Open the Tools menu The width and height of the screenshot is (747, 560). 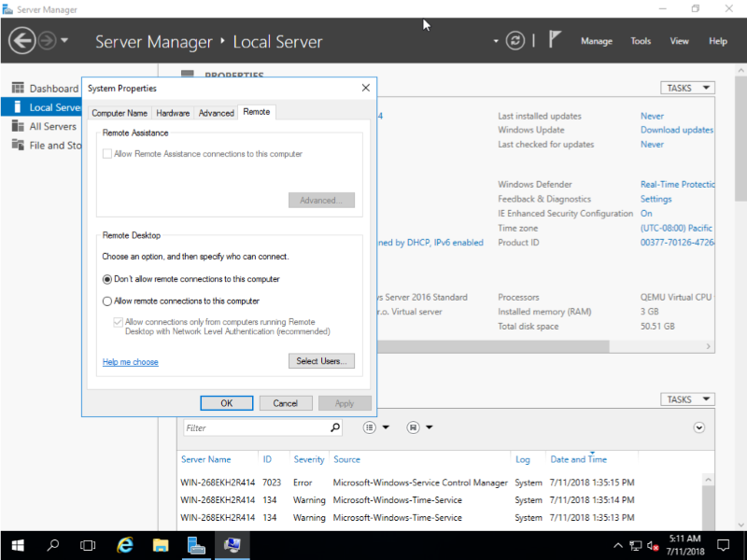pos(641,41)
